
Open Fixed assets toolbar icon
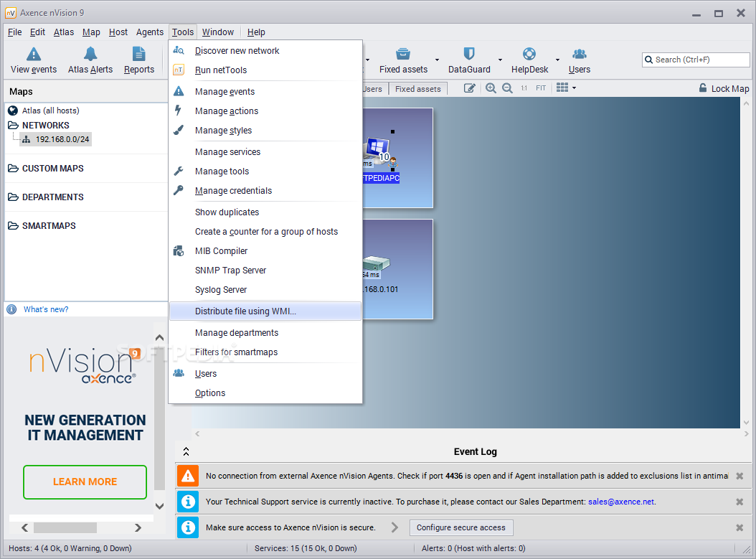[403, 54]
